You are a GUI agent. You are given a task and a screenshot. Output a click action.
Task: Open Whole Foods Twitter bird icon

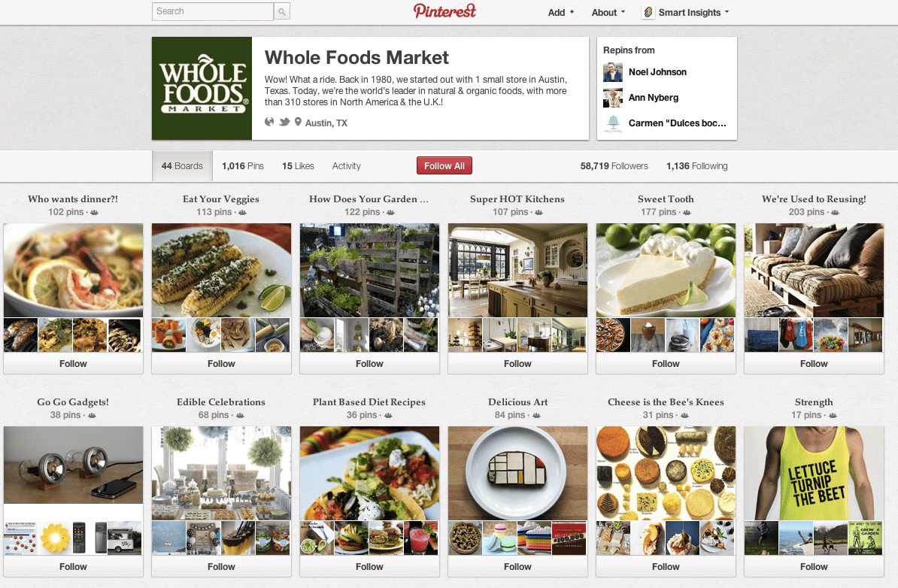(284, 122)
